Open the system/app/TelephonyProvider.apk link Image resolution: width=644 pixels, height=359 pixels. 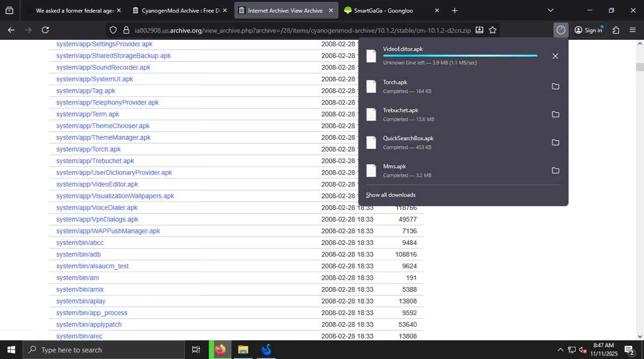[x=108, y=102]
